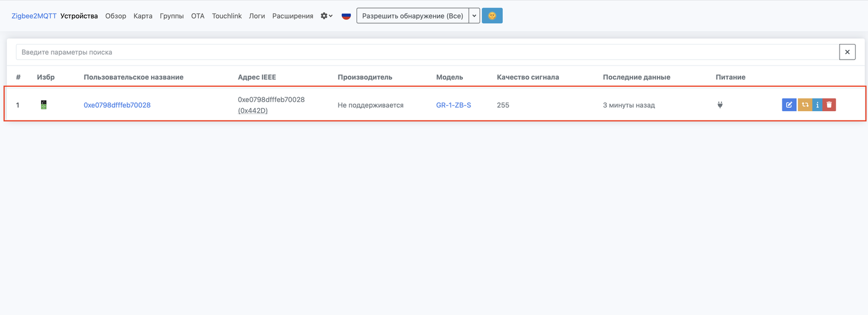Delete device with the red trash icon
The width and height of the screenshot is (868, 315).
tap(829, 105)
